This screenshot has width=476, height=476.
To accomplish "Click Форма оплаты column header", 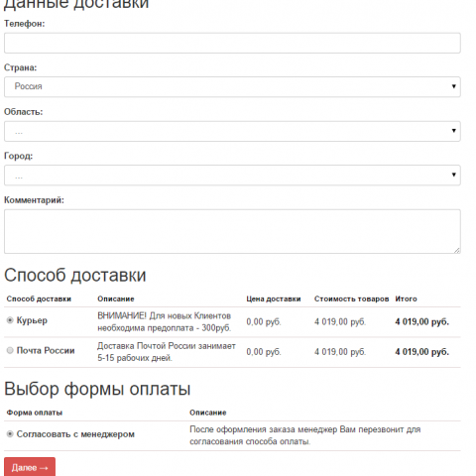I will (35, 413).
